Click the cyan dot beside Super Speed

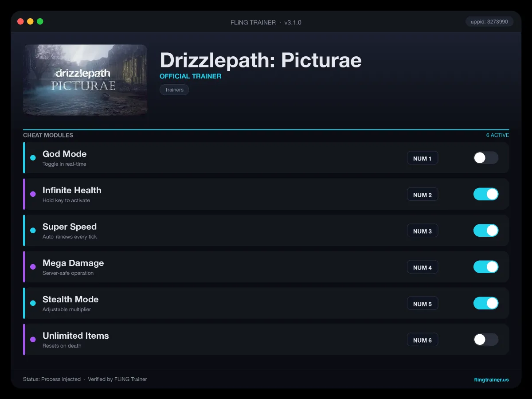(x=33, y=231)
